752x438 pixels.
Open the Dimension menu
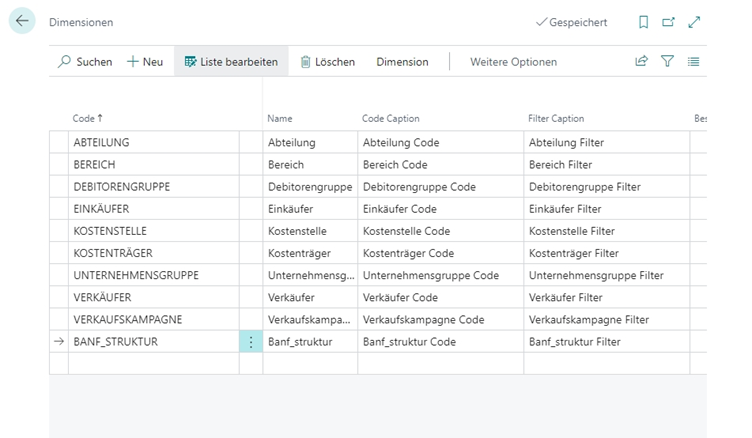coord(402,62)
